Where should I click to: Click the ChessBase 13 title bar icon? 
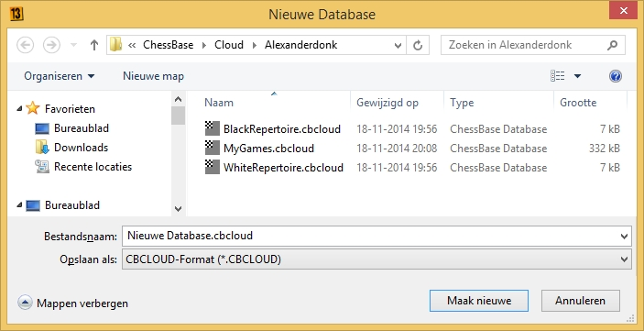[x=16, y=15]
